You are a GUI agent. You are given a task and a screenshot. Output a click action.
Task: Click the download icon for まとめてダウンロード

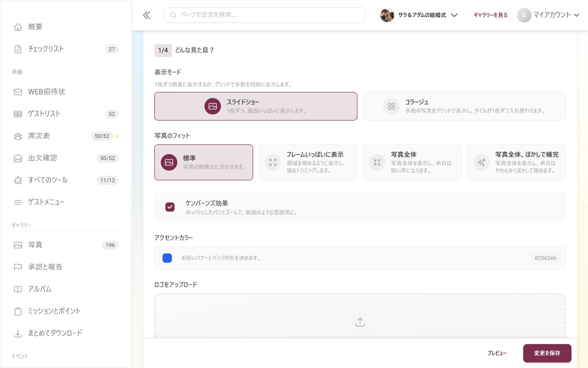pos(18,334)
